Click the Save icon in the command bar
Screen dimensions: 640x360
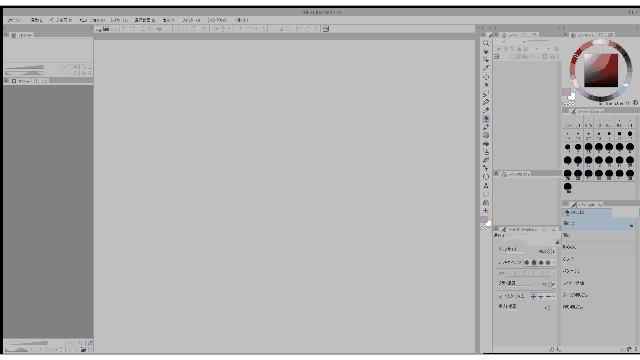pos(114,29)
